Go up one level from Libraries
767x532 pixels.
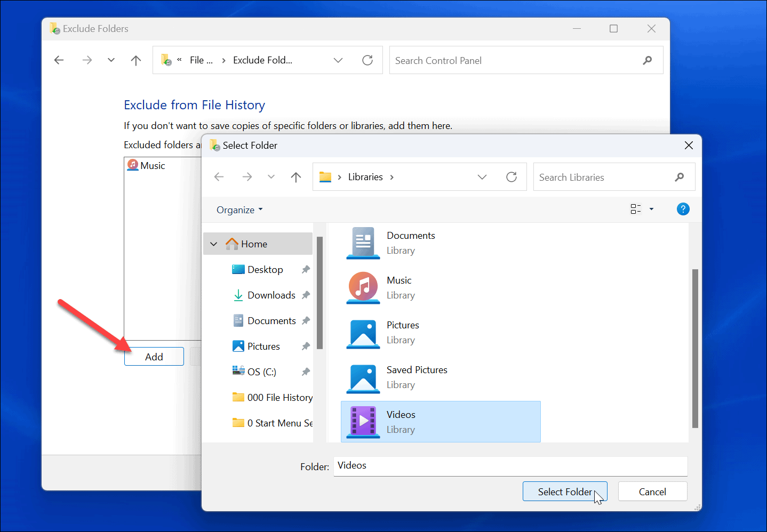(x=296, y=176)
